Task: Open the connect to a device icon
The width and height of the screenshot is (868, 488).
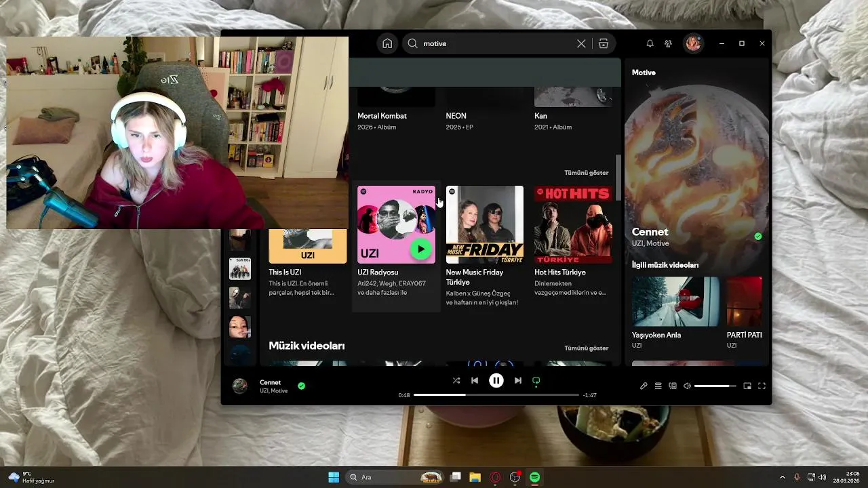Action: pyautogui.click(x=673, y=386)
